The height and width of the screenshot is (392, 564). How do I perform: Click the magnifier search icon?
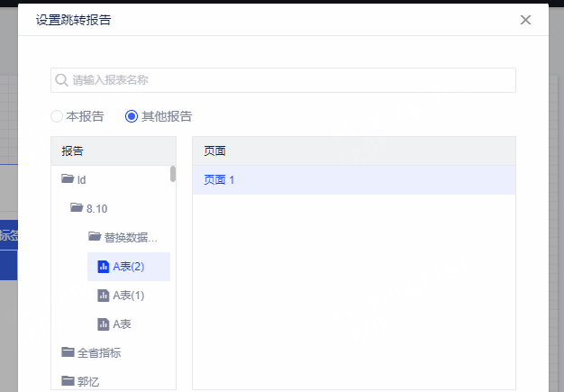[x=61, y=80]
